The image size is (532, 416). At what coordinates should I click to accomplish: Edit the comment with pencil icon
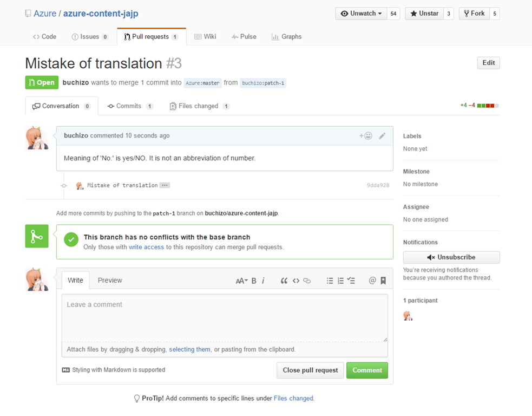coord(382,136)
